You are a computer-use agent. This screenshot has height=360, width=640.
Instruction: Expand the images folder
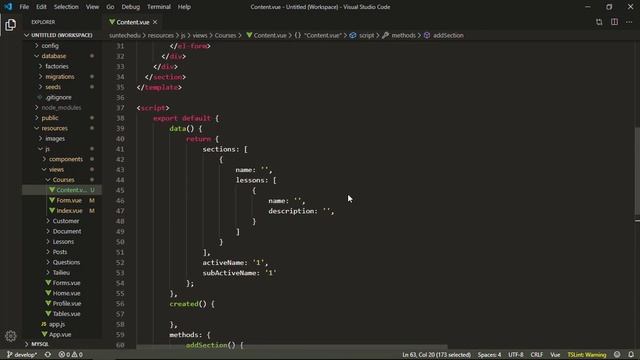[55, 139]
